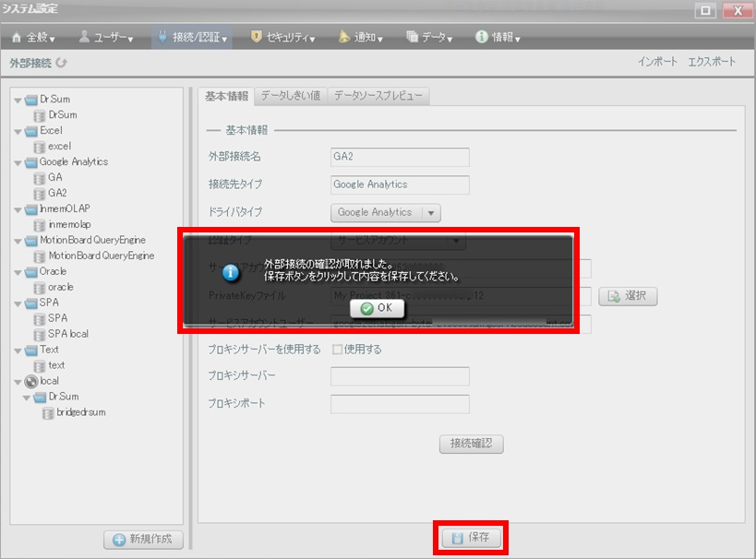Click the Oracle folder icon
The image size is (756, 559).
pos(30,272)
